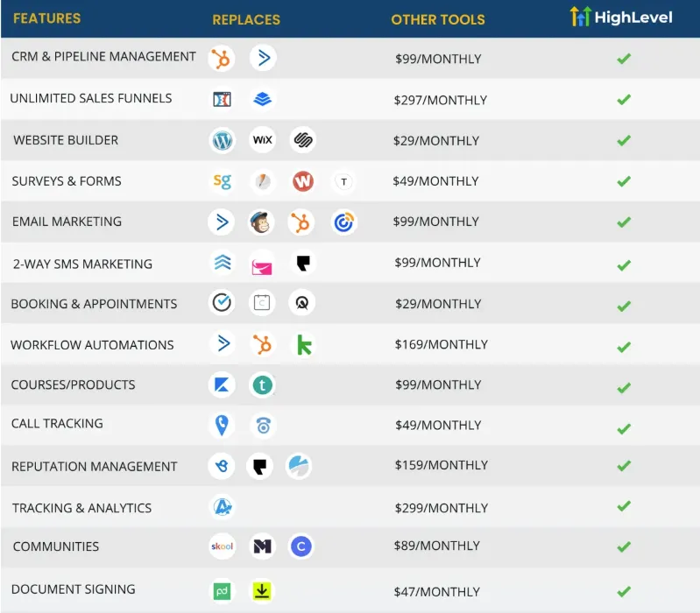
Task: Click the FEATURES column header
Action: (47, 18)
